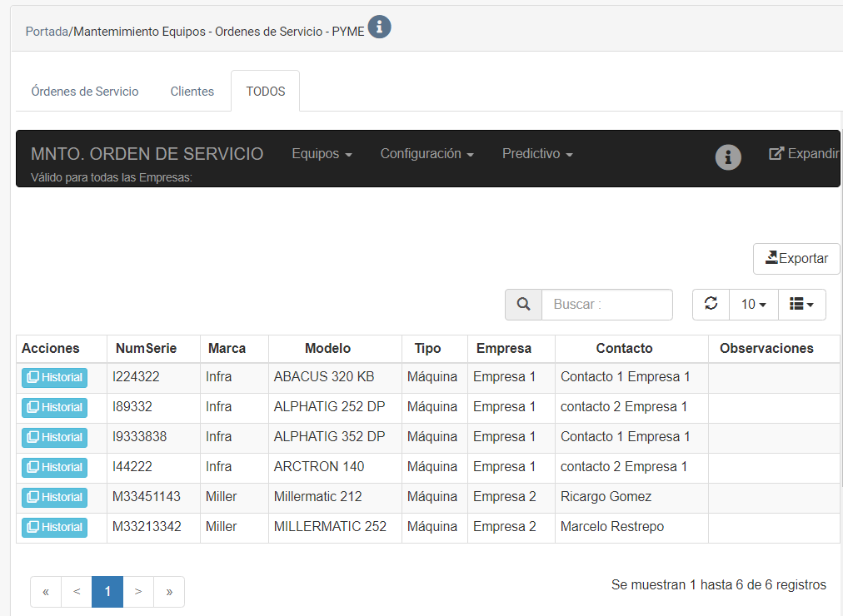Expand the Predictivo dropdown menu

[537, 154]
